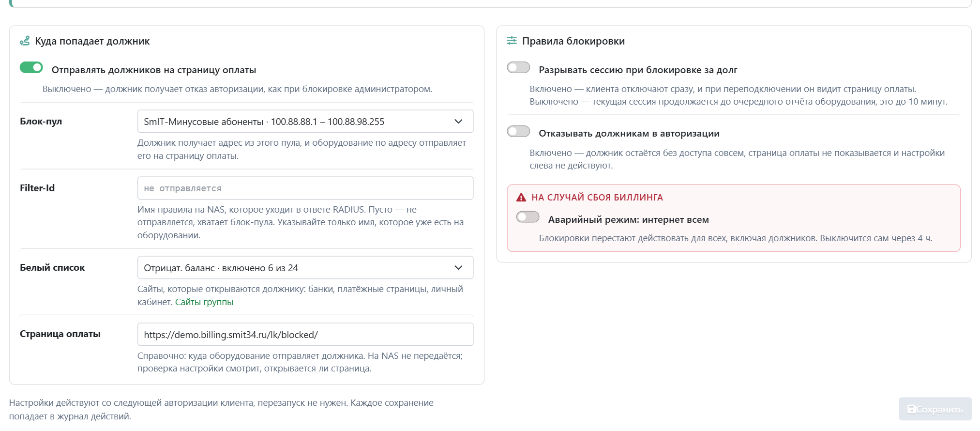Image resolution: width=980 pixels, height=431 pixels.
Task: Click the "Куда попадает должник" heading
Action: [92, 41]
